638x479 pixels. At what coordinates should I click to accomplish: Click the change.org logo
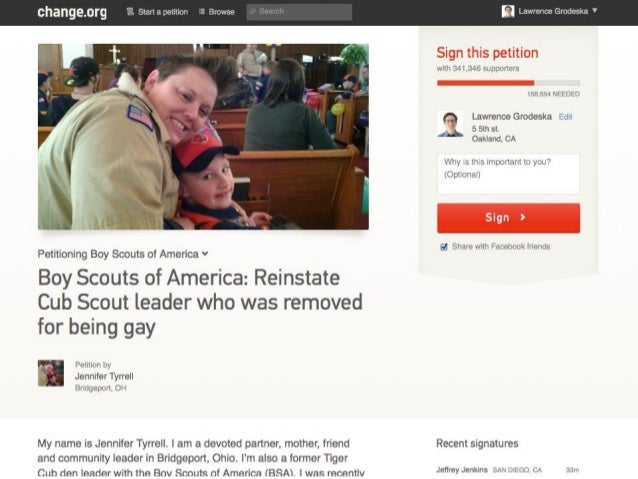72,12
